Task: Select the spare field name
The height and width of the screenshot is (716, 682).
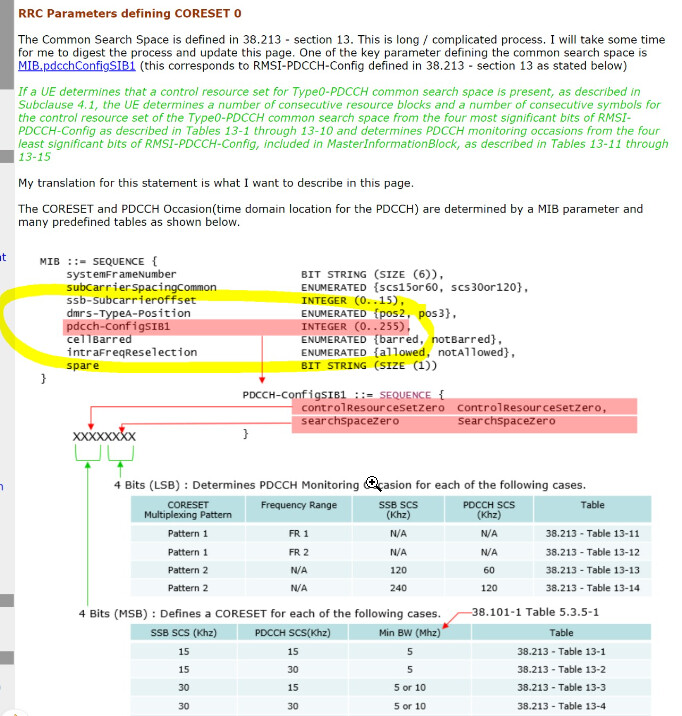Action: [x=83, y=366]
